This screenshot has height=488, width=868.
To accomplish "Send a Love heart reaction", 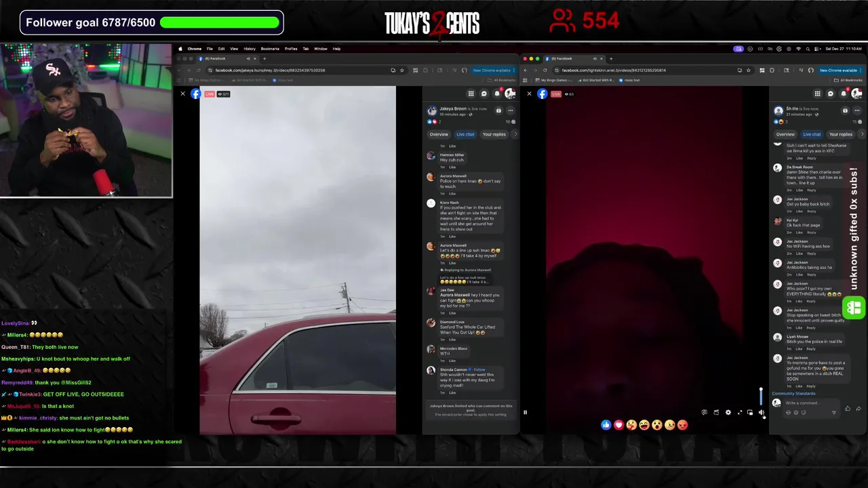I will [x=618, y=425].
